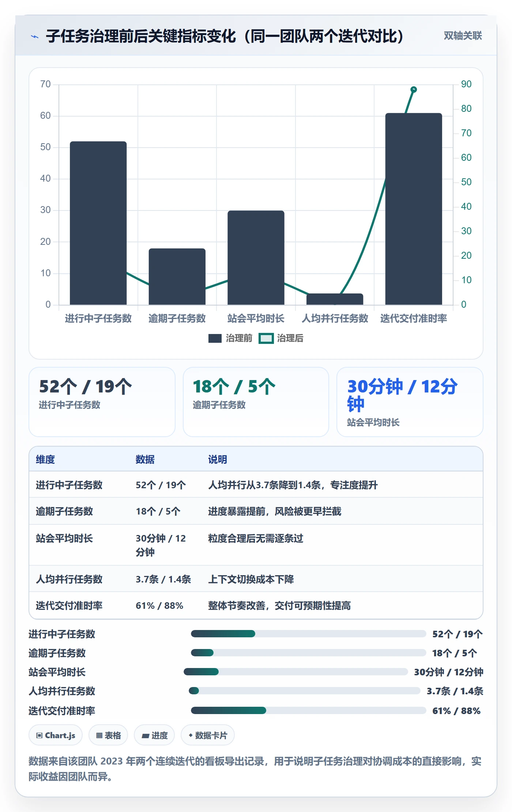Viewport: 512px width, 812px height.
Task: Click the lightning icon beside the title
Action: coord(35,37)
